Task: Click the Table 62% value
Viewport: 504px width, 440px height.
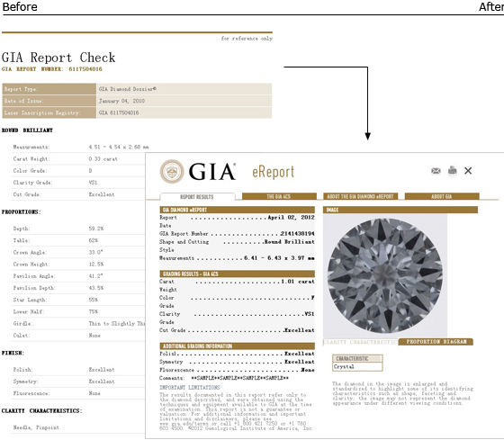Action: click(x=94, y=241)
